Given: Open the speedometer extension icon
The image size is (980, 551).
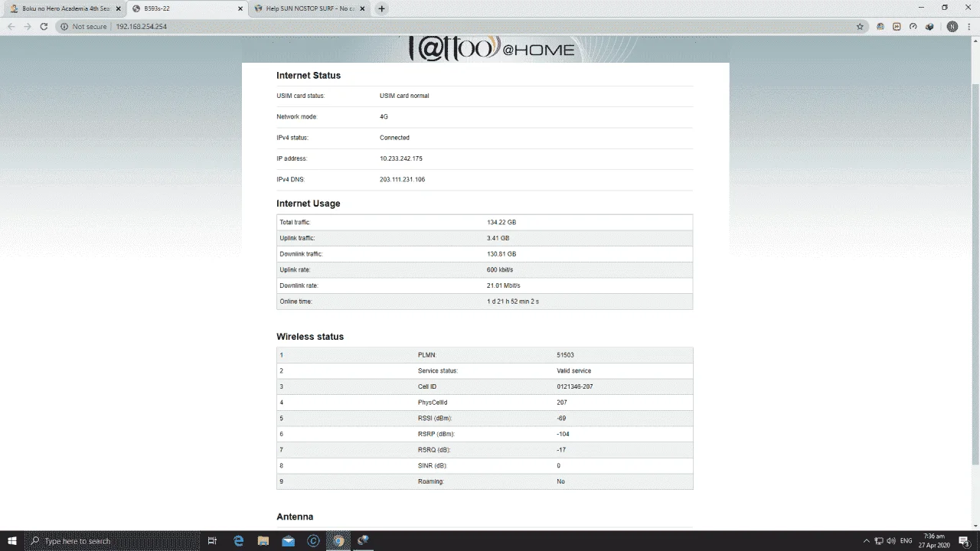Looking at the screenshot, I should coord(913,26).
